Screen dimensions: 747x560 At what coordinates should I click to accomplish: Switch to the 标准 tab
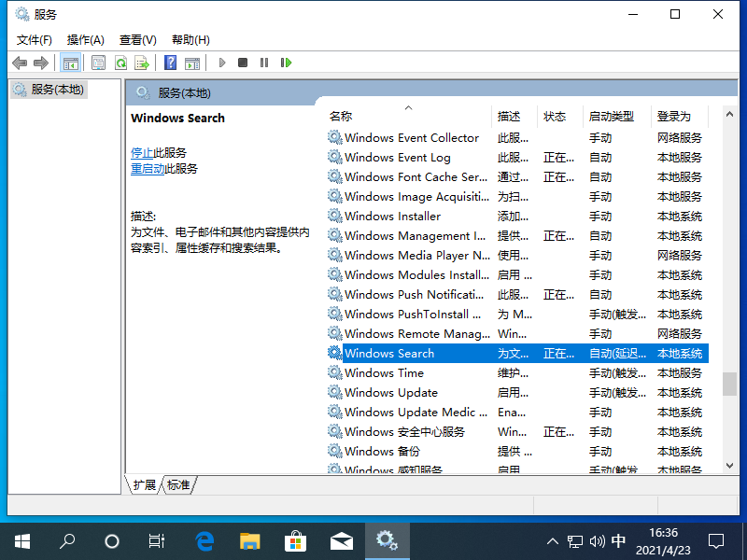coord(178,485)
